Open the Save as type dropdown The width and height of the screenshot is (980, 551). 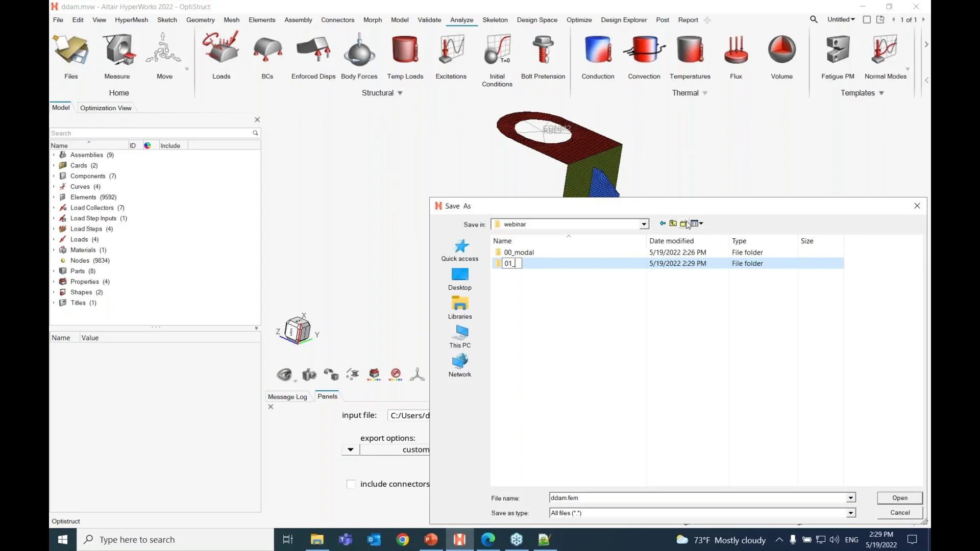click(x=850, y=513)
